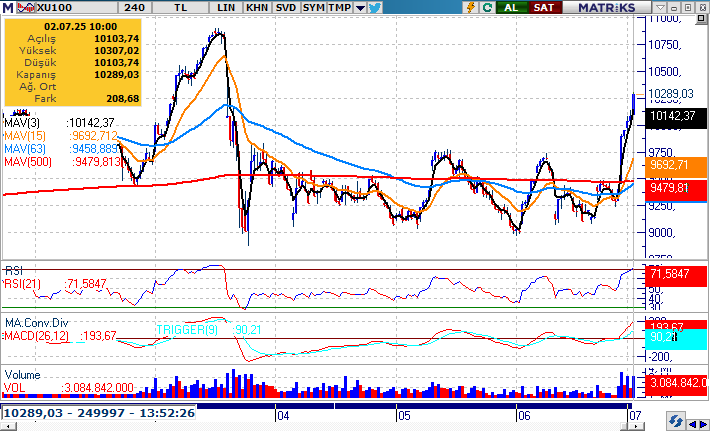This screenshot has height=431, width=710.
Task: Open the window options down-triangle icon
Action: pyautogui.click(x=660, y=7)
